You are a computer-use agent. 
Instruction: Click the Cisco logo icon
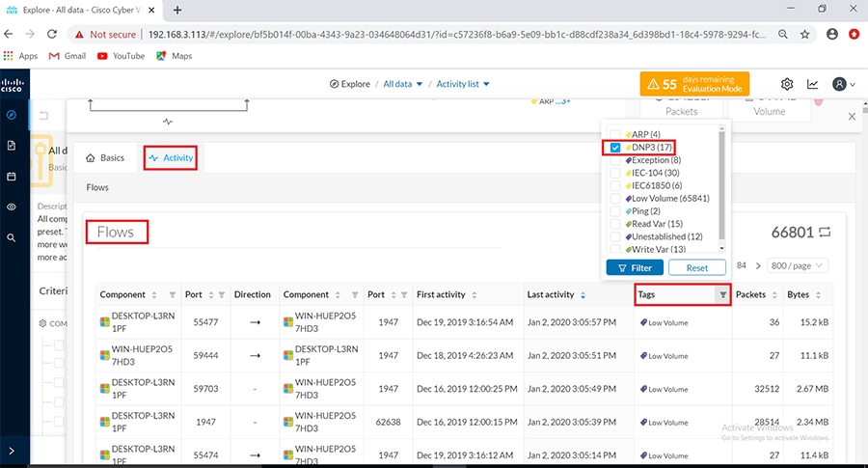[12, 85]
